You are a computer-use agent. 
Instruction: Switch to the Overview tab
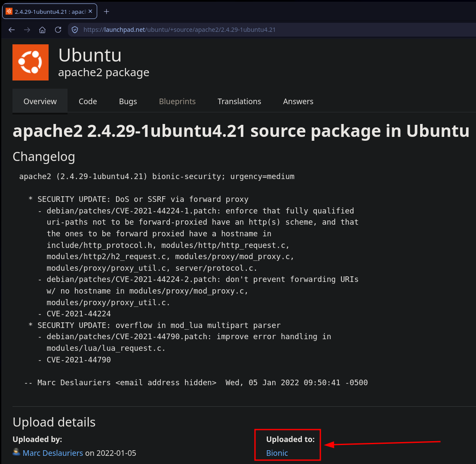pos(40,101)
